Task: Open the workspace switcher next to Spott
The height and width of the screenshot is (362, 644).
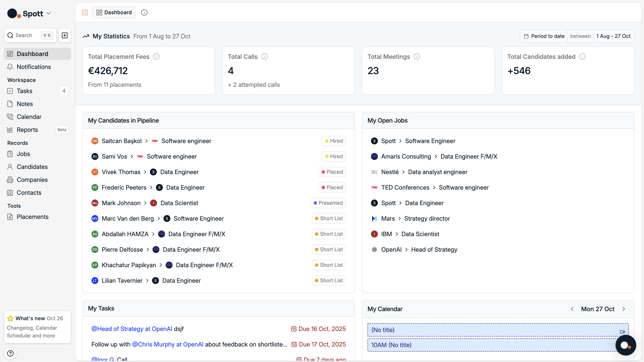Action: pos(49,14)
